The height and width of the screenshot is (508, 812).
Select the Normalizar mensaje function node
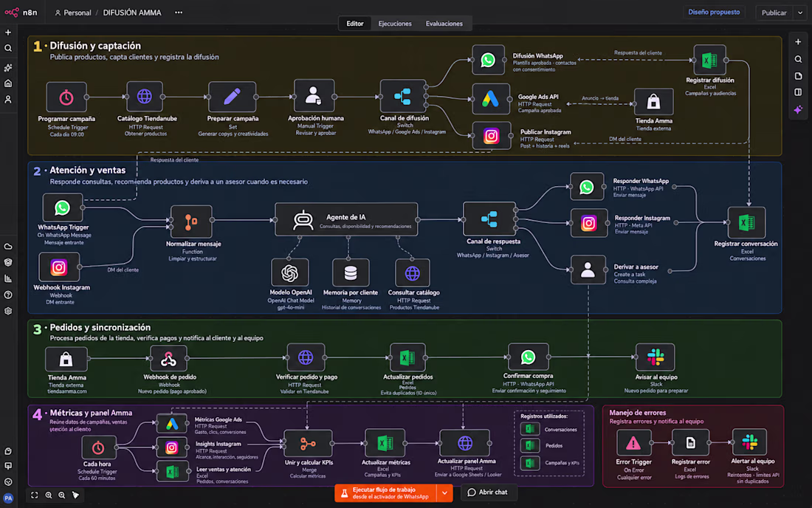tap(191, 222)
